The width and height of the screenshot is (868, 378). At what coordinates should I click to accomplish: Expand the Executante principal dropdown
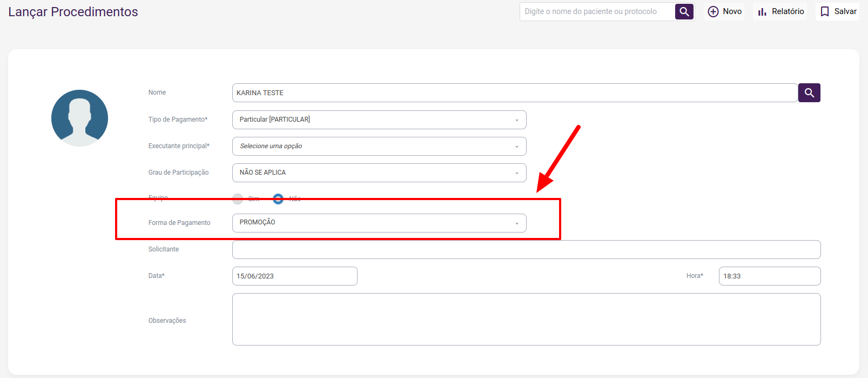[379, 146]
